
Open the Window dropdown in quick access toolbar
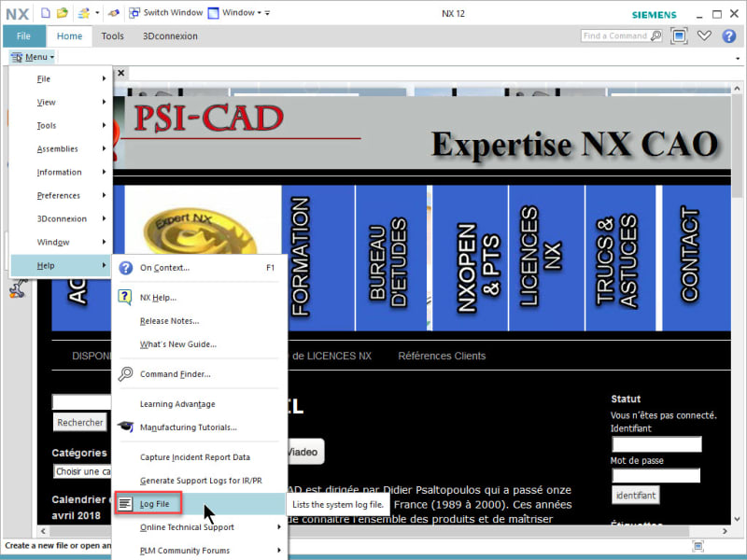(235, 13)
